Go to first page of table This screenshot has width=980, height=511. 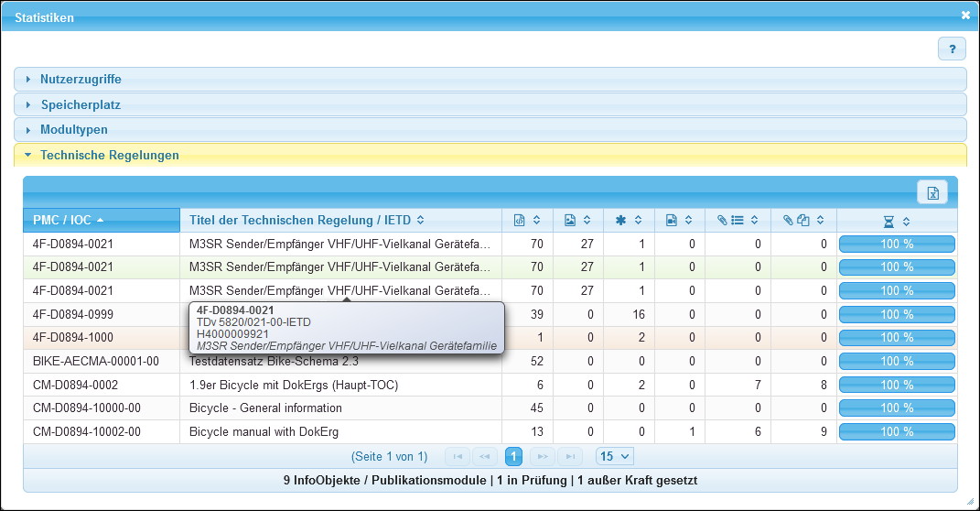tap(458, 457)
